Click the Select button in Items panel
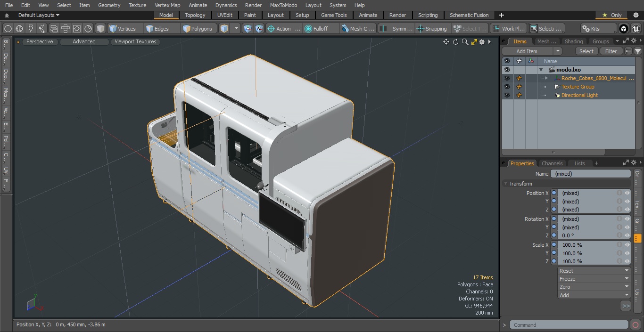The height and width of the screenshot is (332, 644). click(x=586, y=51)
